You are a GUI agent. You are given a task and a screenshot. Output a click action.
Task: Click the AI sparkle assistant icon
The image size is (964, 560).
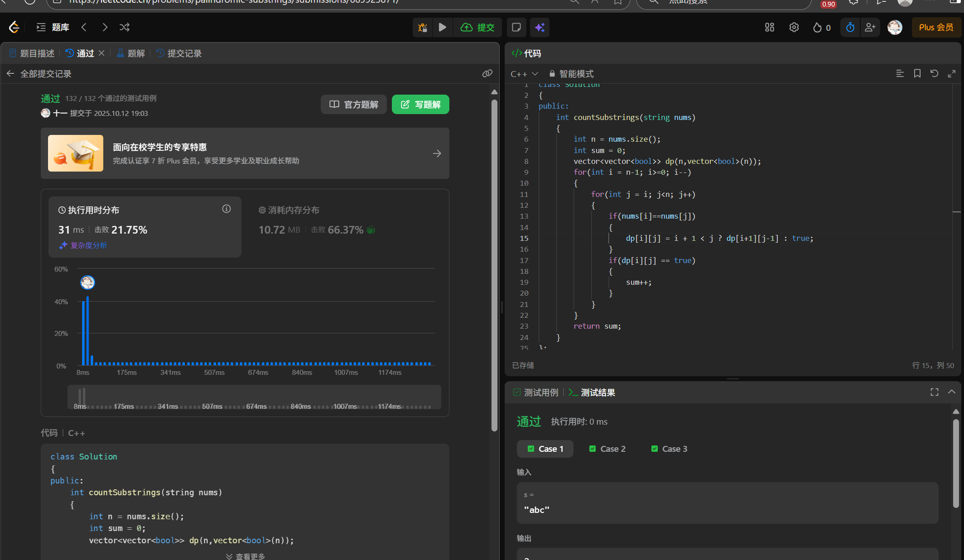pos(540,27)
